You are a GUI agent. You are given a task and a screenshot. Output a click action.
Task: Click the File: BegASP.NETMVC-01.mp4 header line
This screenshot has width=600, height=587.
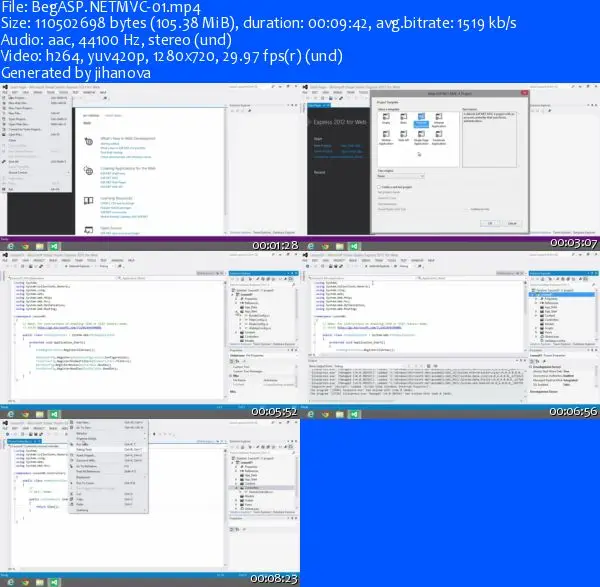click(101, 7)
